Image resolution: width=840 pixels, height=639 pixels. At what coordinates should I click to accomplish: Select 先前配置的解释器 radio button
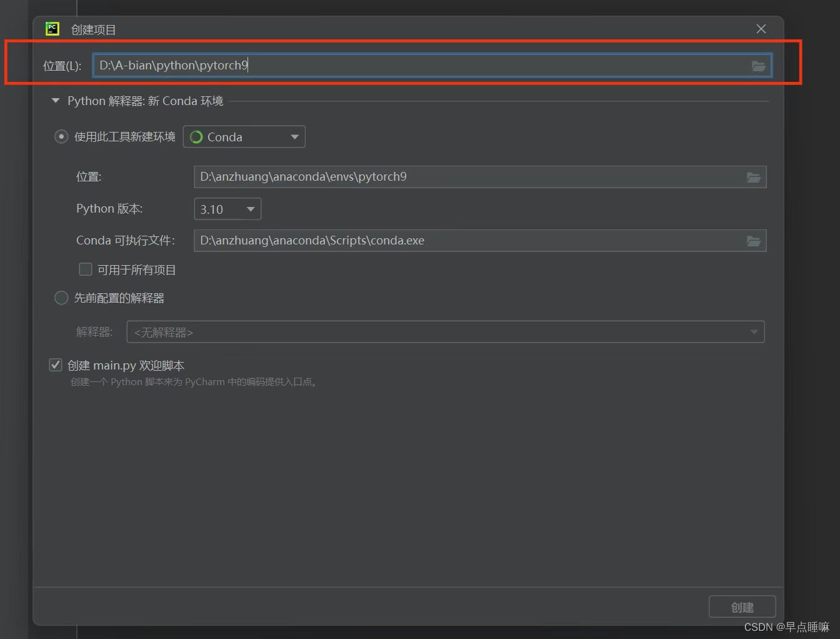[x=61, y=298]
